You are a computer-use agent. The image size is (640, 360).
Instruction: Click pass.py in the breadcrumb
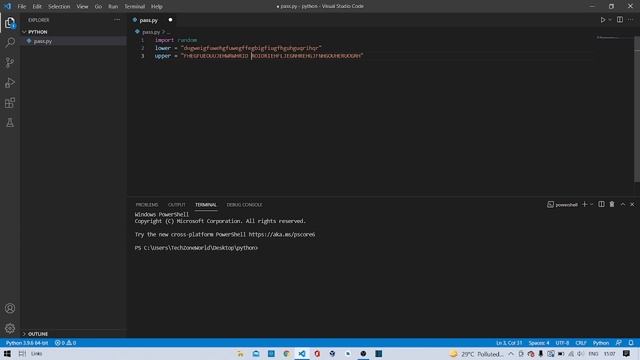pyautogui.click(x=151, y=32)
